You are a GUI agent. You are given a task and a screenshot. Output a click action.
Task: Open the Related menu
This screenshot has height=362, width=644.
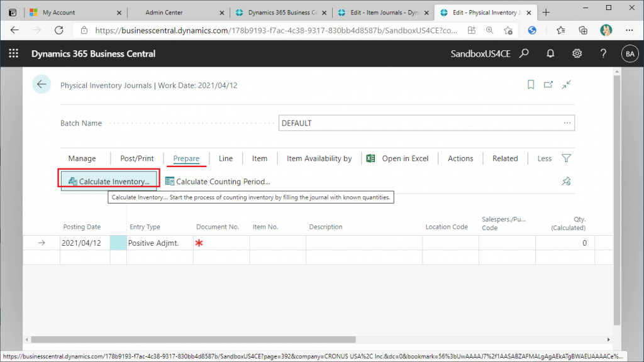(505, 158)
